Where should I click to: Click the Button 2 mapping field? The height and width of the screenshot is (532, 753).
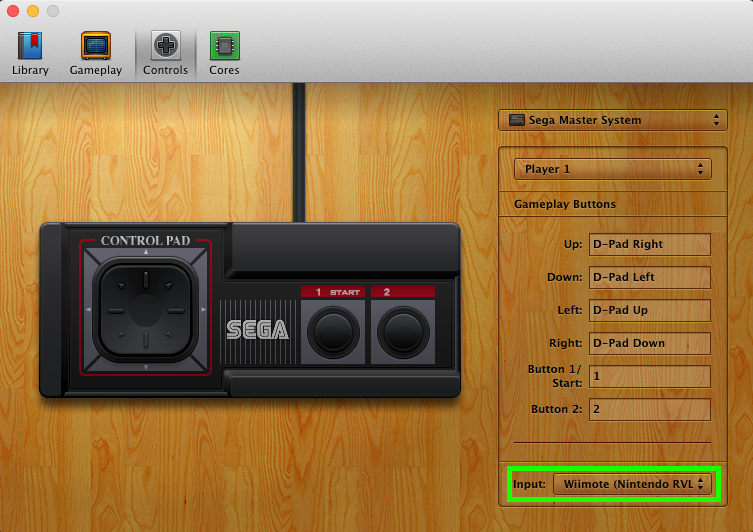pyautogui.click(x=650, y=410)
